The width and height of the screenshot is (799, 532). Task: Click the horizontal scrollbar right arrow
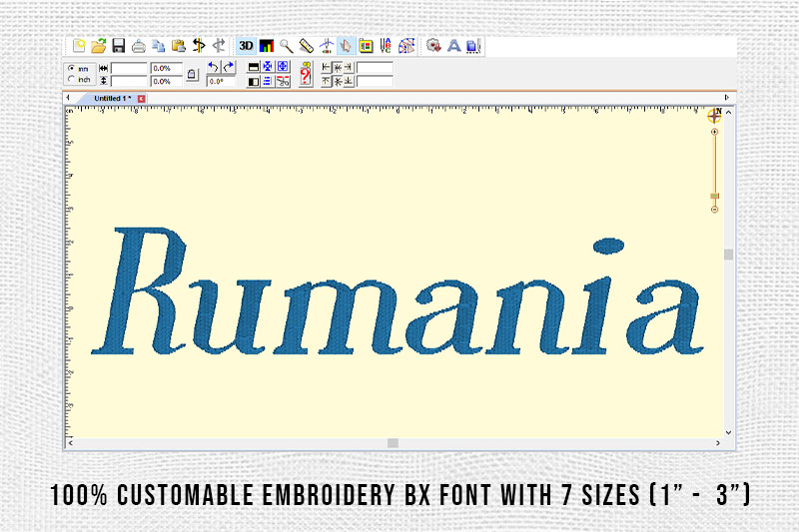(x=718, y=443)
